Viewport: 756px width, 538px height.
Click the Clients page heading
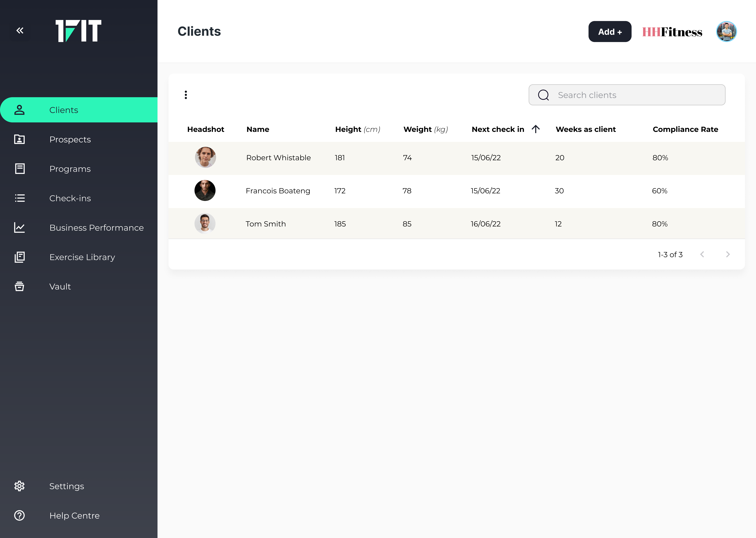199,32
